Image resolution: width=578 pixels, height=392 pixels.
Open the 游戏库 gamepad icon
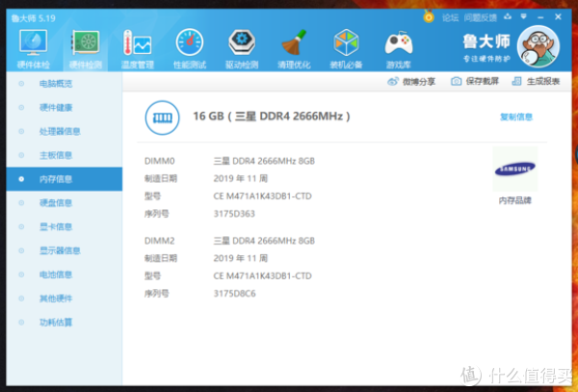coord(399,50)
